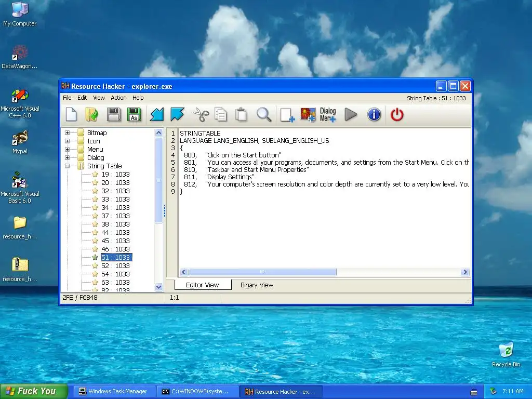This screenshot has width=532, height=399.
Task: Click the tree vertical scrollbar thumb
Action: coord(159,180)
